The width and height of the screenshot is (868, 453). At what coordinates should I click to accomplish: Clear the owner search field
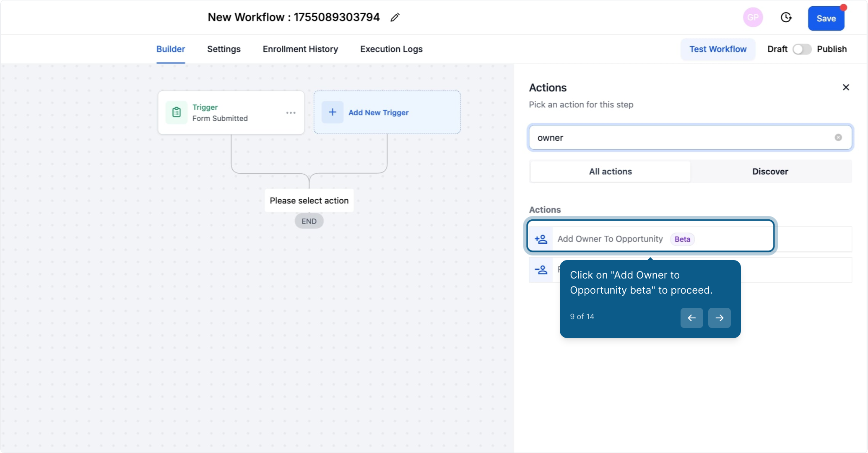click(838, 138)
